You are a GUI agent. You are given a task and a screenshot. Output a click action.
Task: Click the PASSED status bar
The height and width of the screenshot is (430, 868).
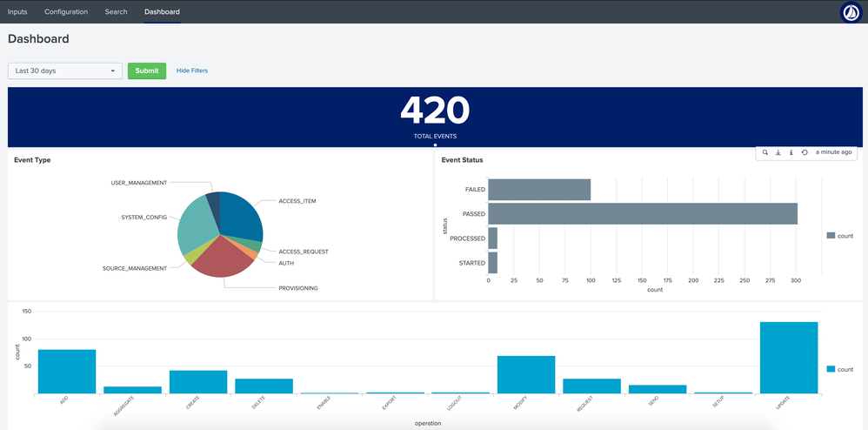642,213
